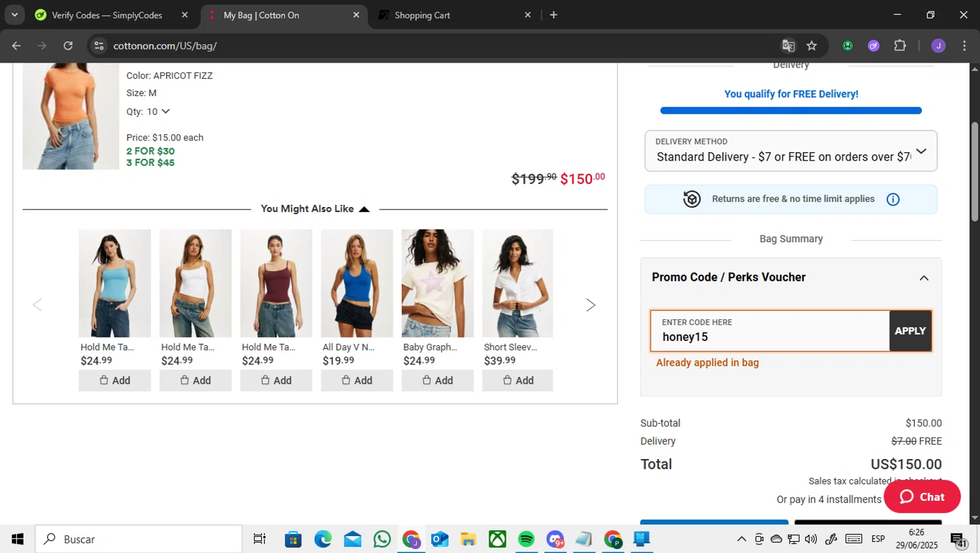The height and width of the screenshot is (553, 980).
Task: Click the page vertical scrollbar
Action: pyautogui.click(x=975, y=171)
